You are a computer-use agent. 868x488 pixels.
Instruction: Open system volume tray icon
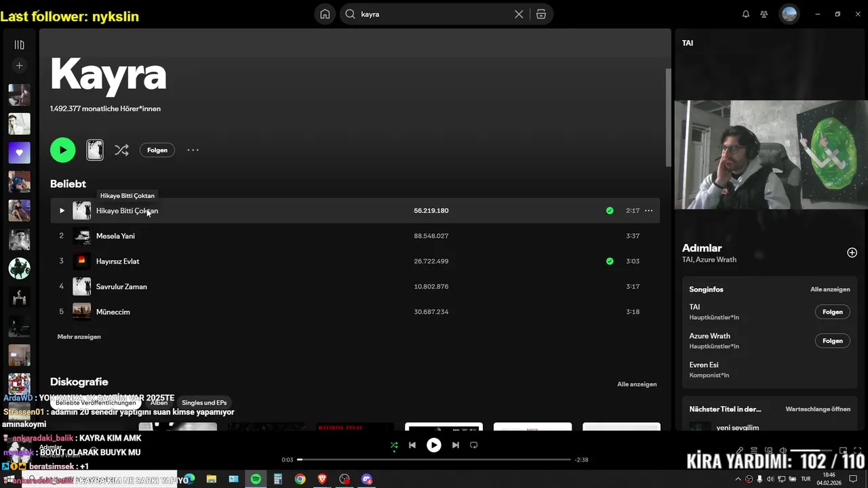point(770,479)
